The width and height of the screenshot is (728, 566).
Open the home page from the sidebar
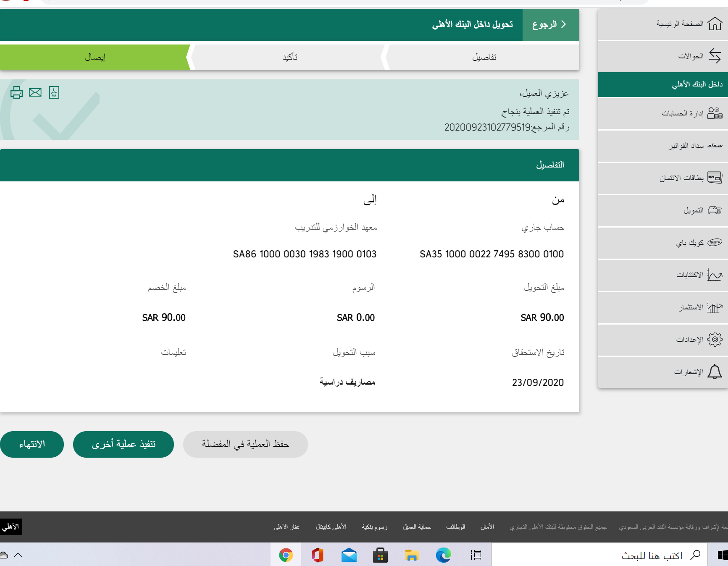pos(689,24)
